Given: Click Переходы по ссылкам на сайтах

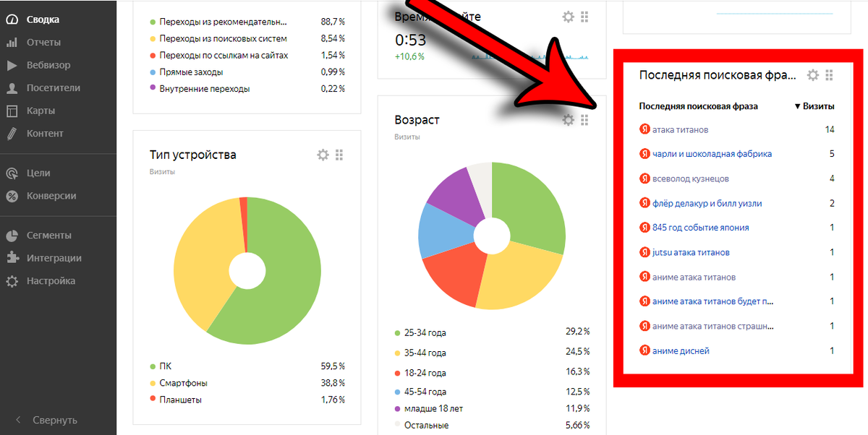Looking at the screenshot, I should point(224,56).
